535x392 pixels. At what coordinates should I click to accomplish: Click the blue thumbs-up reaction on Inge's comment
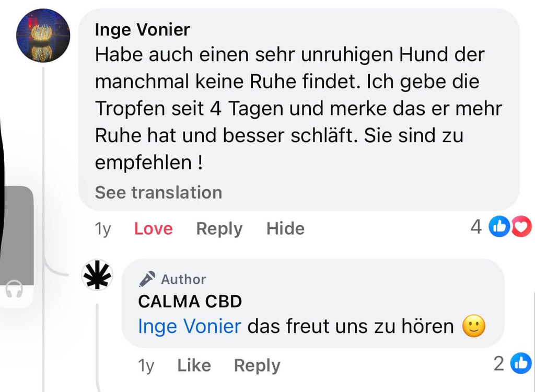point(498,227)
